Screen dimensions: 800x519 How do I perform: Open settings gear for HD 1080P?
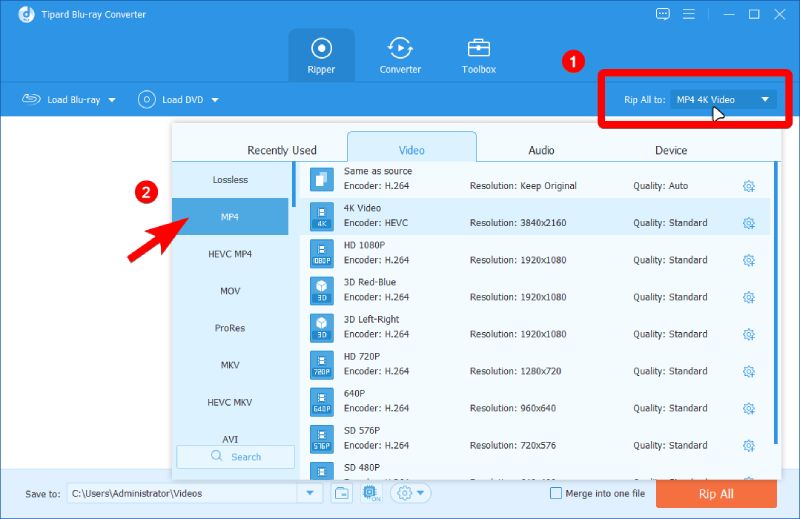tap(748, 260)
